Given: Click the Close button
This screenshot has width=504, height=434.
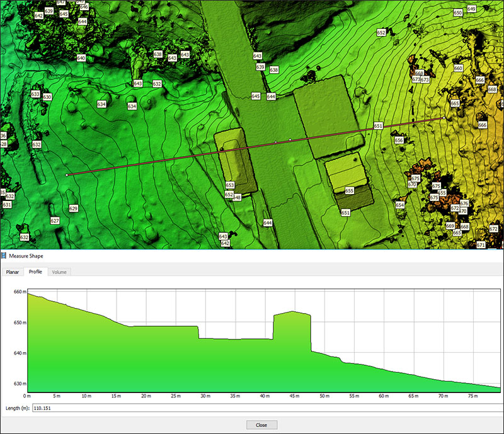Looking at the screenshot, I should 261,425.
